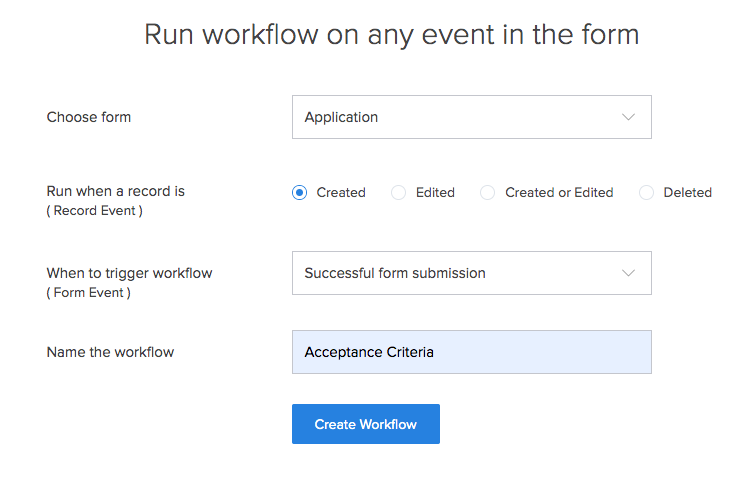Click the "Run when a record is" label
This screenshot has width=737, height=477.
(x=116, y=191)
